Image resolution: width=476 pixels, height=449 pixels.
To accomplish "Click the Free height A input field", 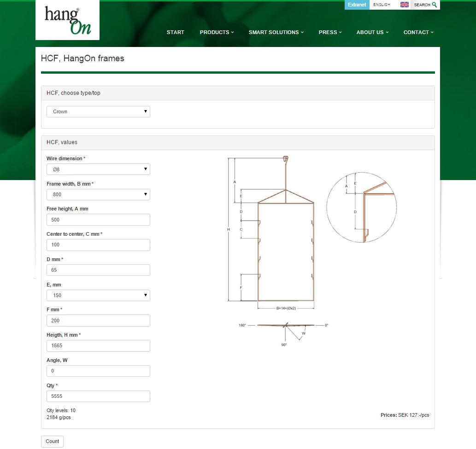I will [98, 220].
